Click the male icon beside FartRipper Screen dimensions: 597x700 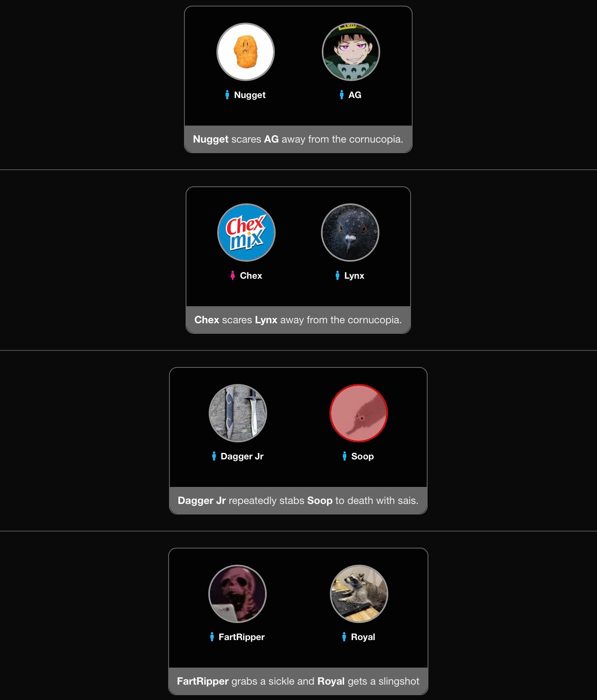coord(212,637)
